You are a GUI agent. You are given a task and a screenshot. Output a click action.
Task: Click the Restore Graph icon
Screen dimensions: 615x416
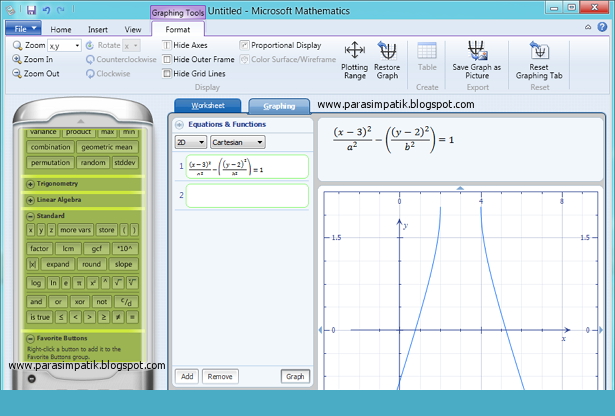point(387,60)
